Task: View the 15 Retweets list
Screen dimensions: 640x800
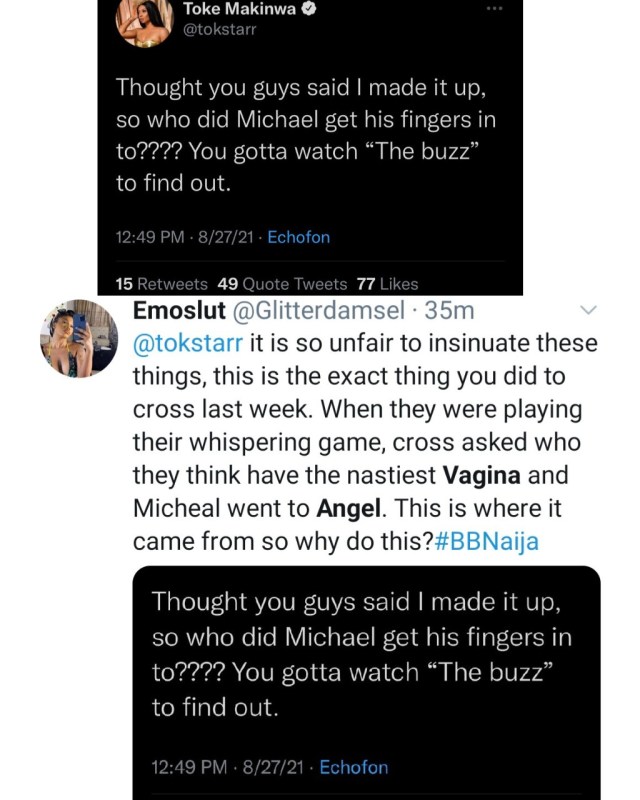Action: click(162, 284)
